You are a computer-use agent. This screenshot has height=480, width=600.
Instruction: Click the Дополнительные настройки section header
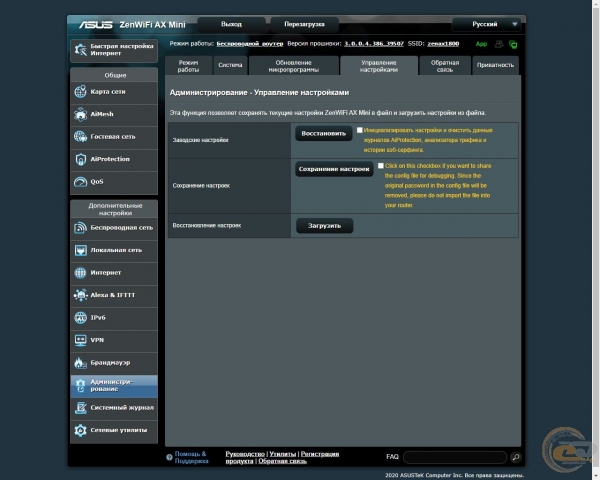click(x=115, y=209)
